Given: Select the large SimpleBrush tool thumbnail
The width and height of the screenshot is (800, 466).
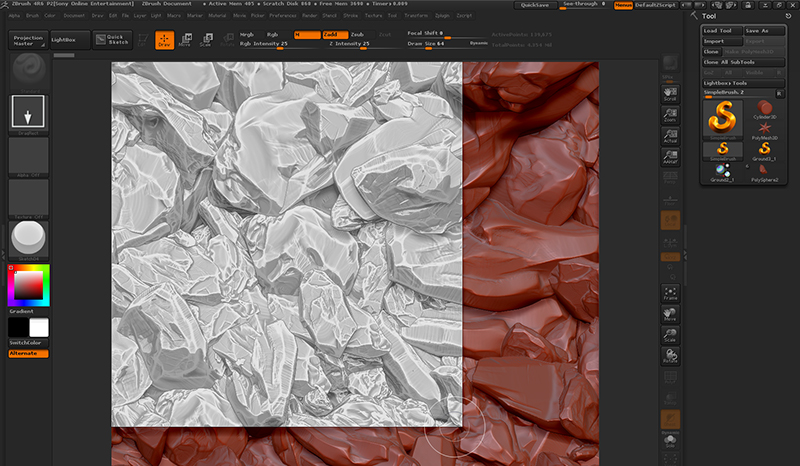Looking at the screenshot, I should pyautogui.click(x=722, y=119).
